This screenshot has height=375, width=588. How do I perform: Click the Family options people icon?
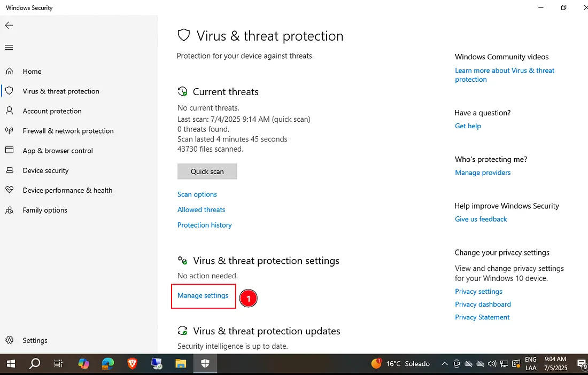(x=10, y=210)
